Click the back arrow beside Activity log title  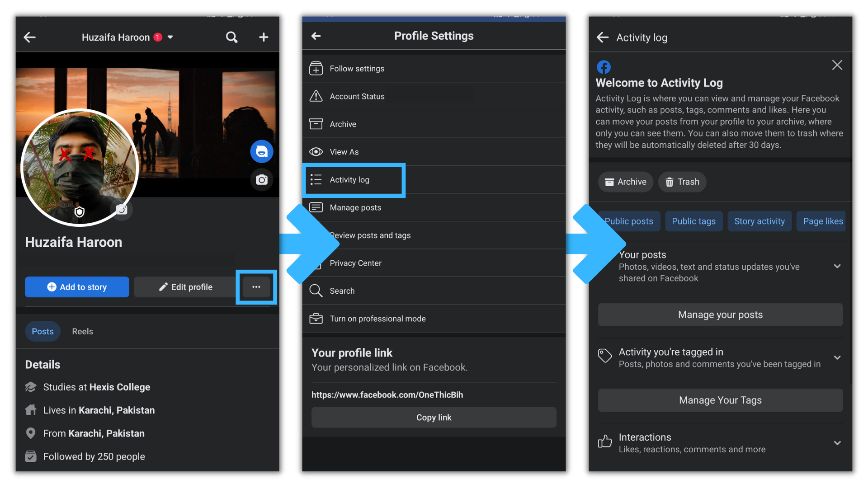(x=603, y=38)
